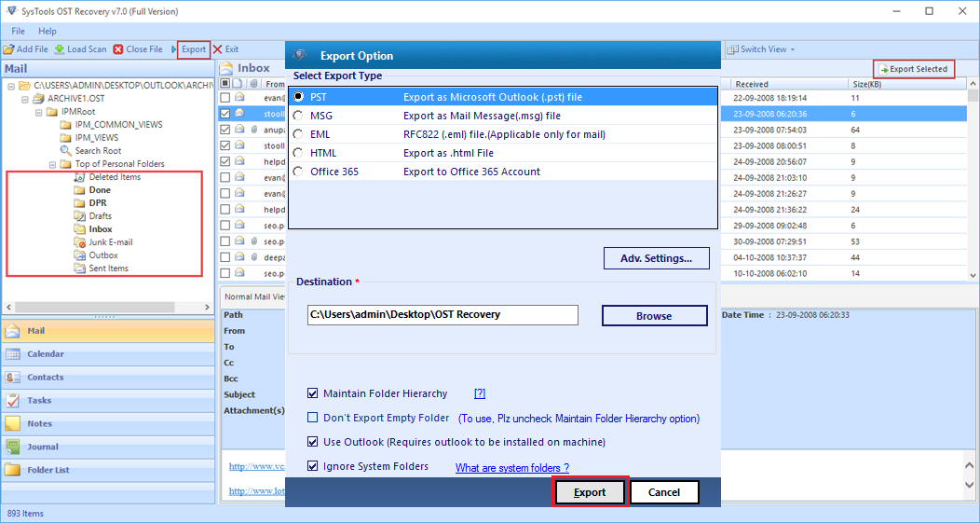Switch to the Notes navigation pane
The width and height of the screenshot is (980, 523).
(x=108, y=423)
